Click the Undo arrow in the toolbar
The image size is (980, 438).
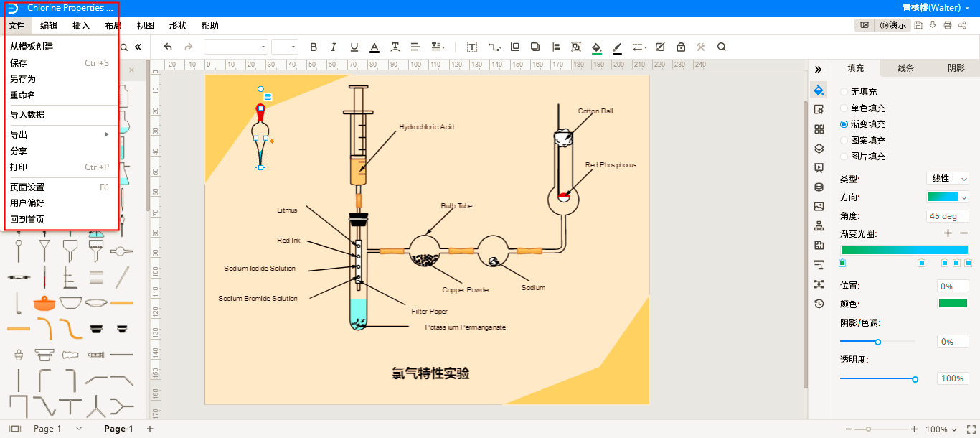click(x=168, y=47)
